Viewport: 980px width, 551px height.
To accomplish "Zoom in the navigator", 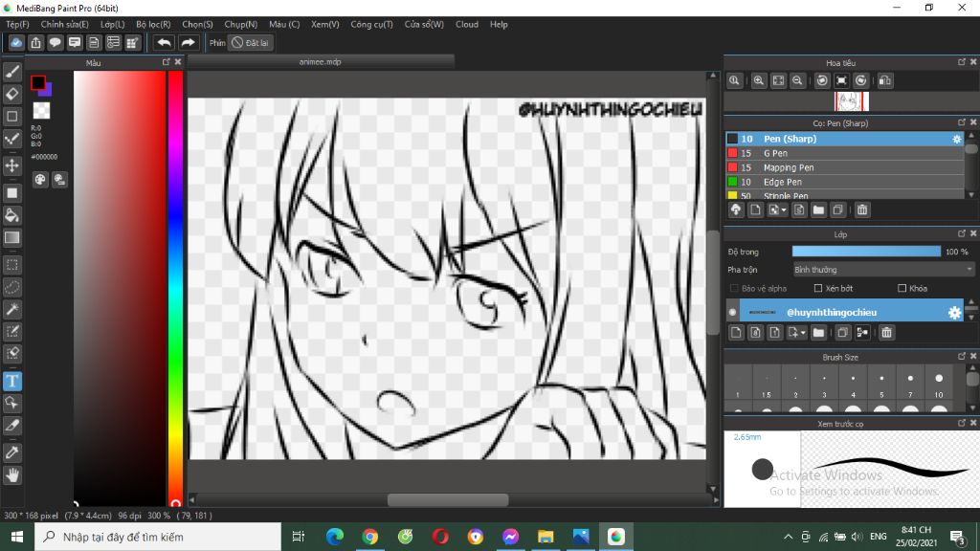I will 759,80.
